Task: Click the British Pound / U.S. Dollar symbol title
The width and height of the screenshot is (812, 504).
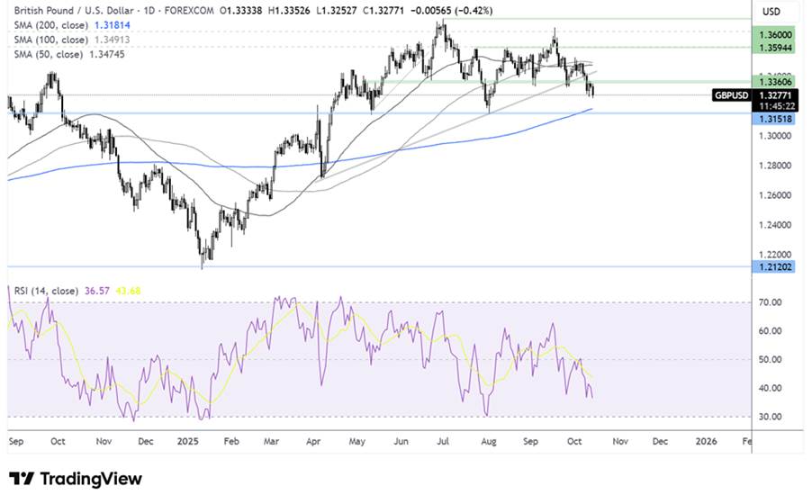Action: [75, 12]
